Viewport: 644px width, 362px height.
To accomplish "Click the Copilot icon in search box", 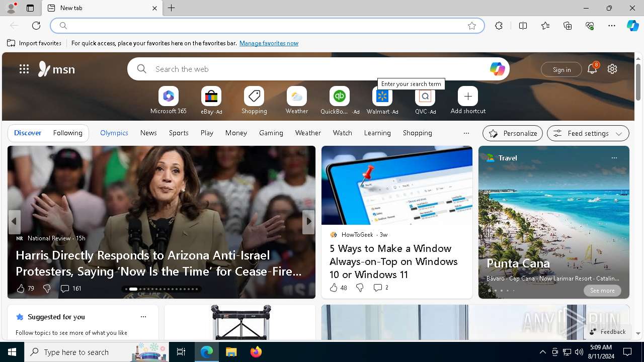I will coord(497,69).
